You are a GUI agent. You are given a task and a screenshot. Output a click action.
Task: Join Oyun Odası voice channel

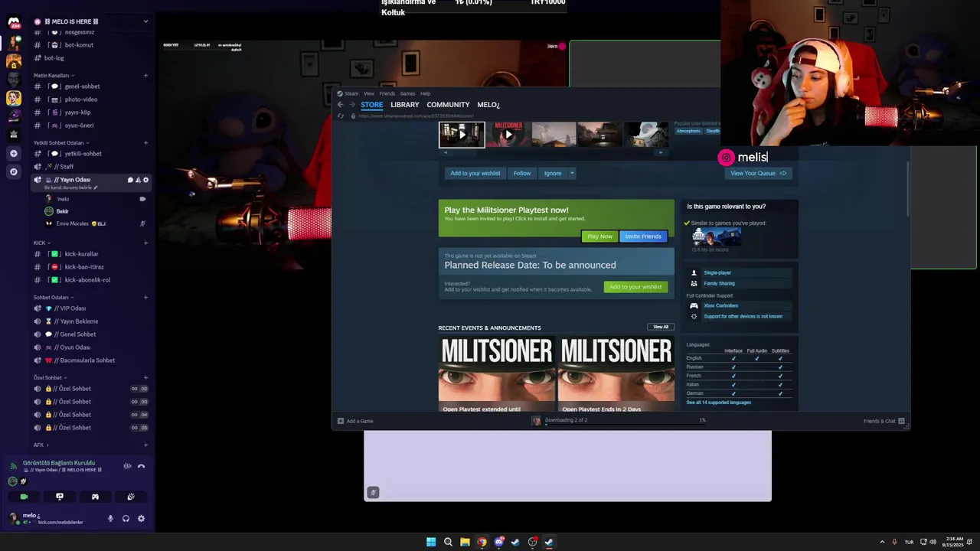91,347
